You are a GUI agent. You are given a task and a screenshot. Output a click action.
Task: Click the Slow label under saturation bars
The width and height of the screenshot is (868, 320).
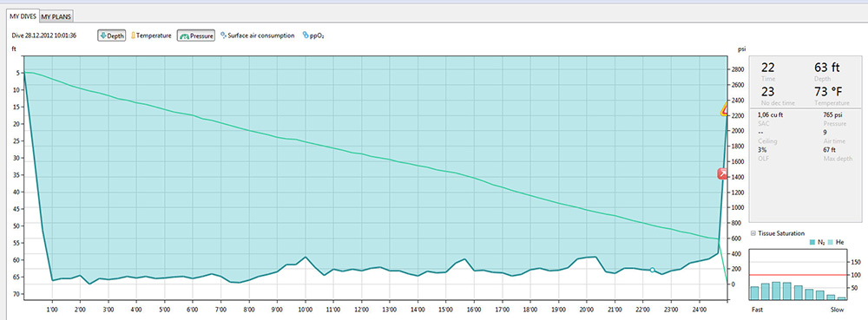838,310
